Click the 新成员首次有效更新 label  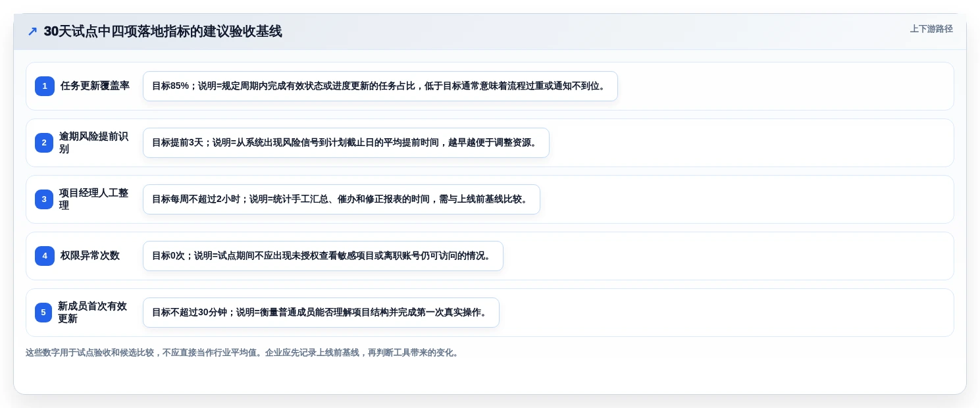point(92,313)
